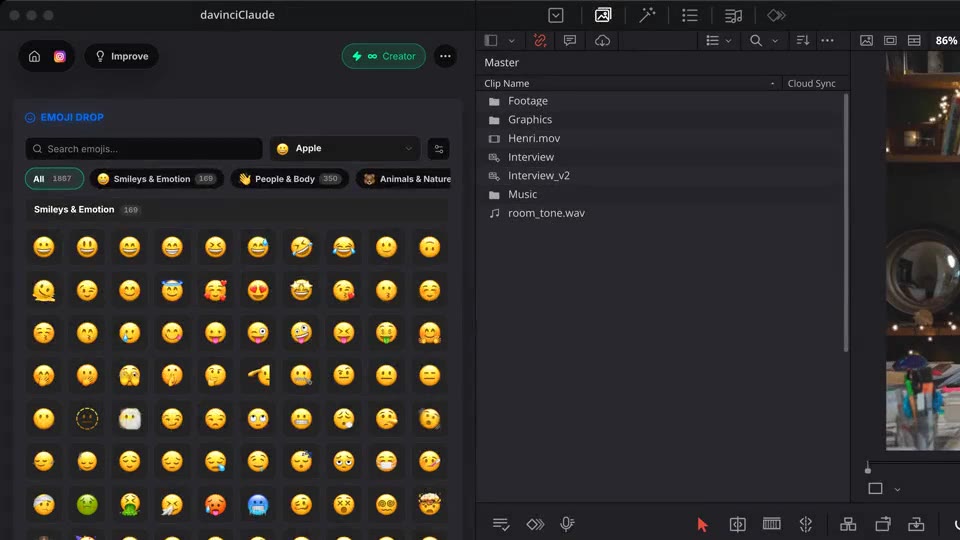960x540 pixels.
Task: Open the index list icon in top bar
Action: 690,15
